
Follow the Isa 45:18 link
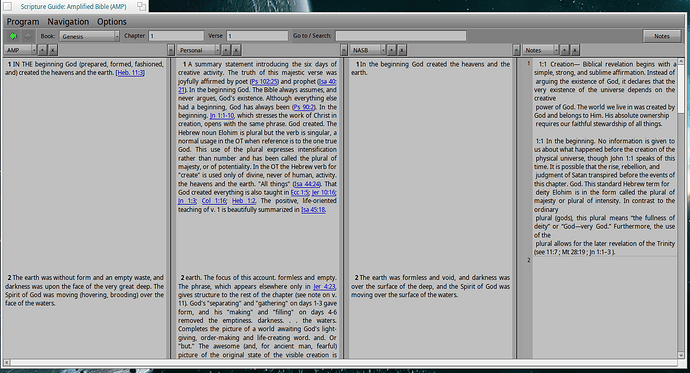(x=313, y=210)
